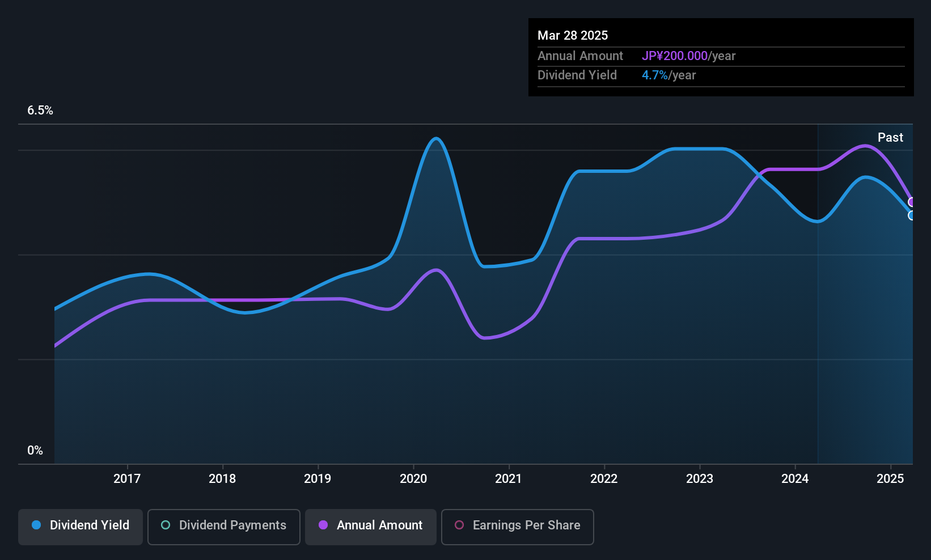Toggle the Dividend Yield legend series
The width and height of the screenshot is (931, 560).
(x=81, y=527)
